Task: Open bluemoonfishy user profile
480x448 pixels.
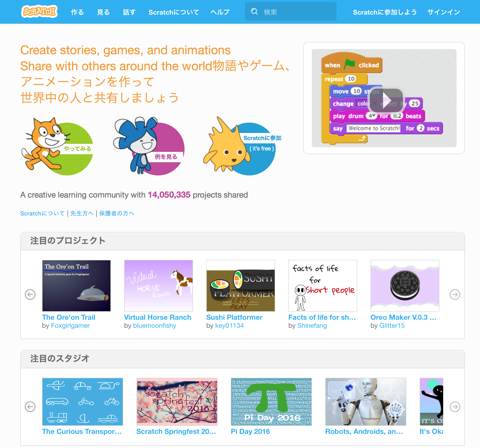Action: (155, 326)
